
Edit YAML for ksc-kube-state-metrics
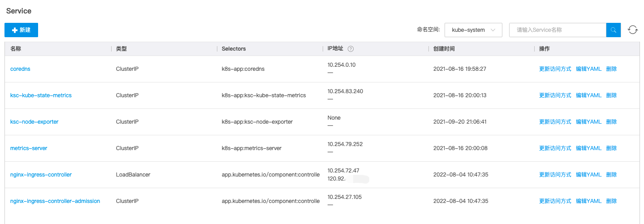pos(588,95)
